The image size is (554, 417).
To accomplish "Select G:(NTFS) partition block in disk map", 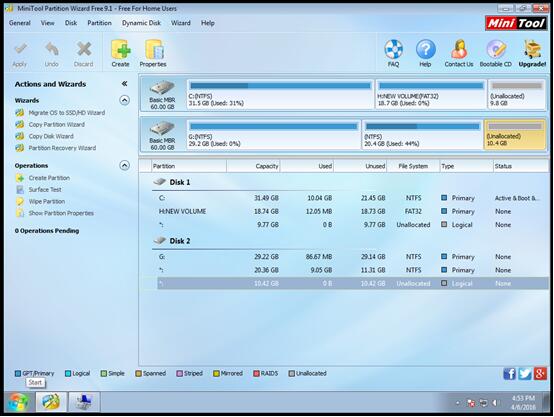I will click(274, 135).
